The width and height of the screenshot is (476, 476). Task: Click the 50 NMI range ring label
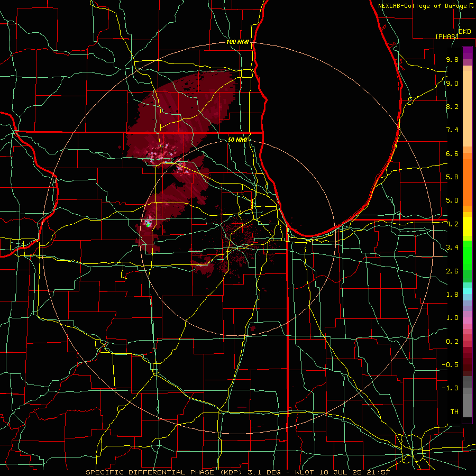click(237, 140)
